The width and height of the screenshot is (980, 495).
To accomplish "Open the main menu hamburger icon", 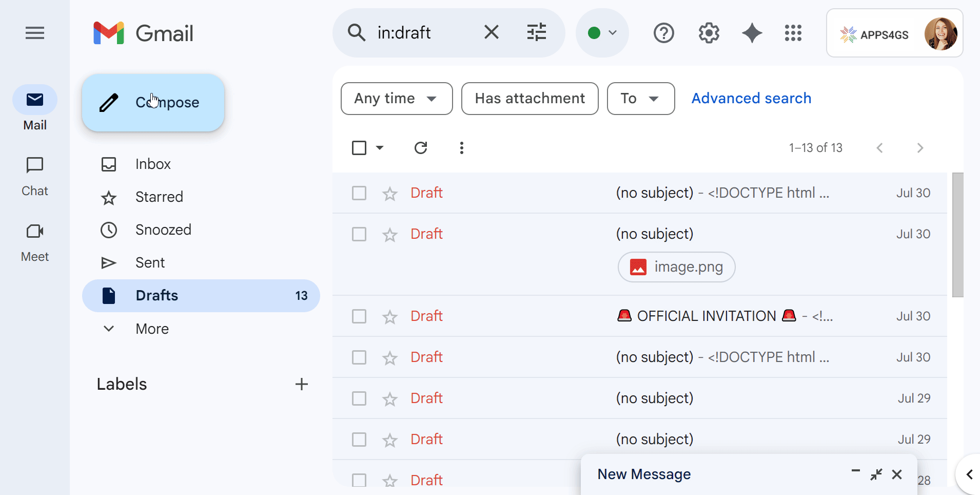I will click(35, 33).
